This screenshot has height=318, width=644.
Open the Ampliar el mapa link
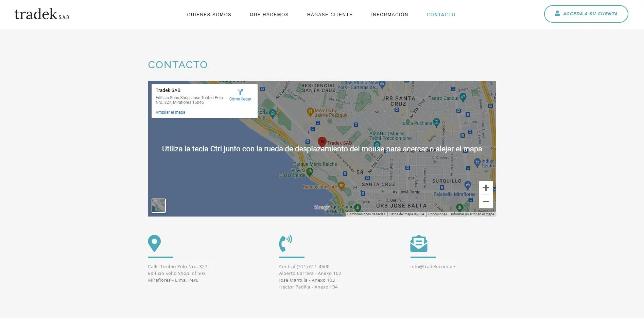(170, 112)
